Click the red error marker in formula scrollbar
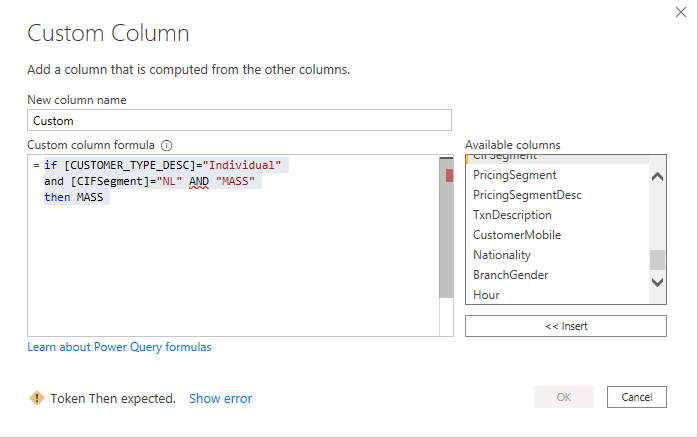698x438 pixels. pos(449,175)
